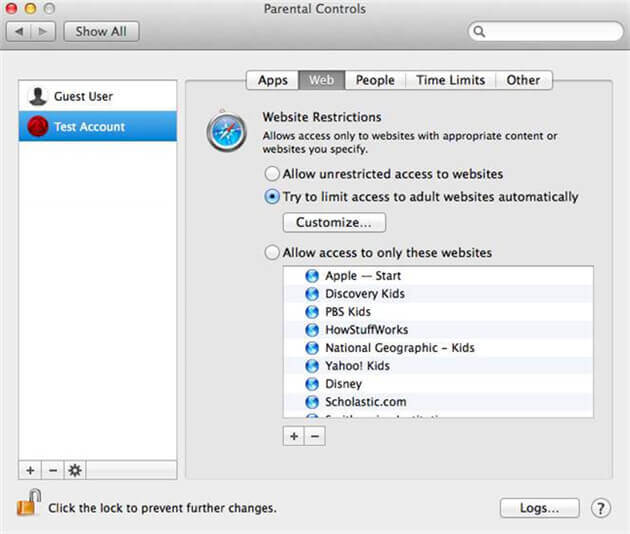Switch to the People tab
The image size is (630, 534).
[x=375, y=80]
